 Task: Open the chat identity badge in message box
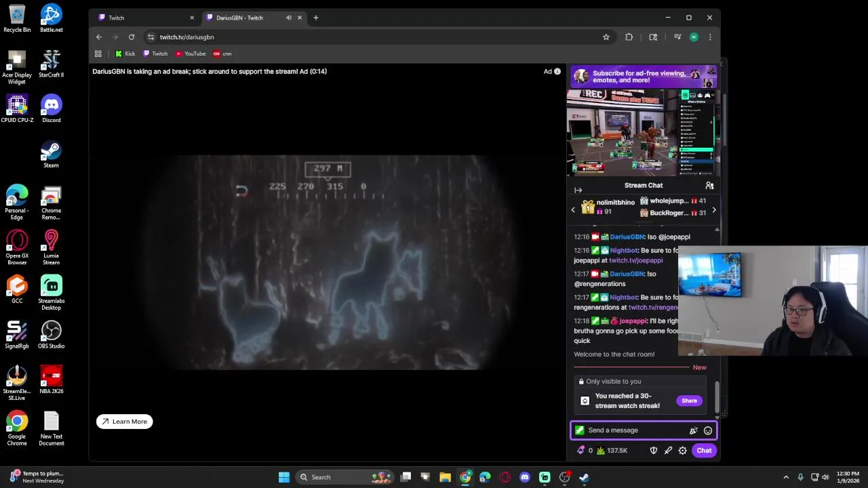tap(580, 430)
